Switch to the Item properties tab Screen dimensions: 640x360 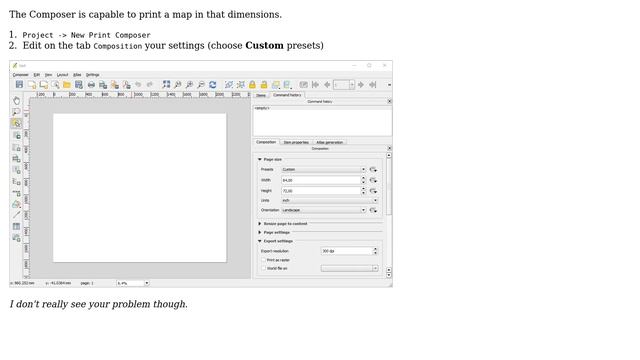tap(296, 142)
